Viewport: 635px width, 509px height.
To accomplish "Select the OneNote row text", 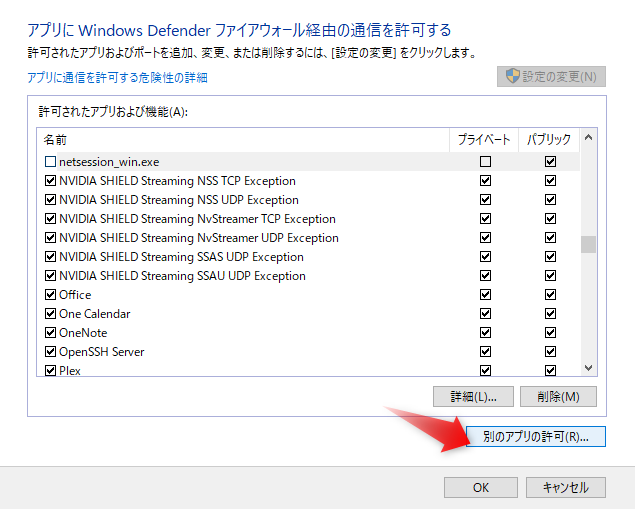I will 83,333.
